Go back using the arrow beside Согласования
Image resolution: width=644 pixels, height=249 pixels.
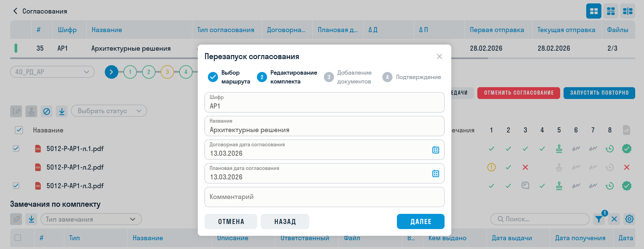click(x=15, y=11)
